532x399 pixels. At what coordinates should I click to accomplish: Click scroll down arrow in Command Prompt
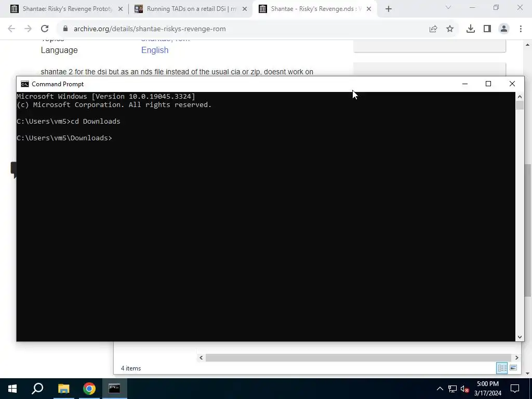click(x=520, y=337)
